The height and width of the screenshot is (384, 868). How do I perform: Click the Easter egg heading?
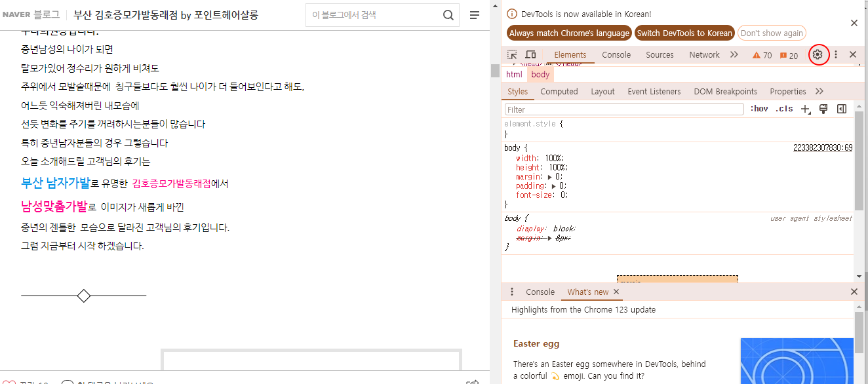pyautogui.click(x=536, y=343)
